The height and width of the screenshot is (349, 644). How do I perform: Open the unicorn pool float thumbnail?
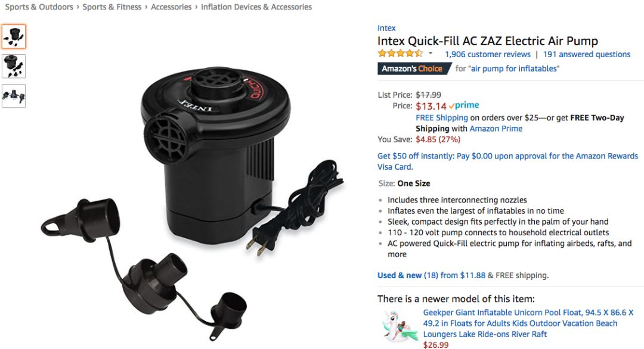tap(398, 326)
